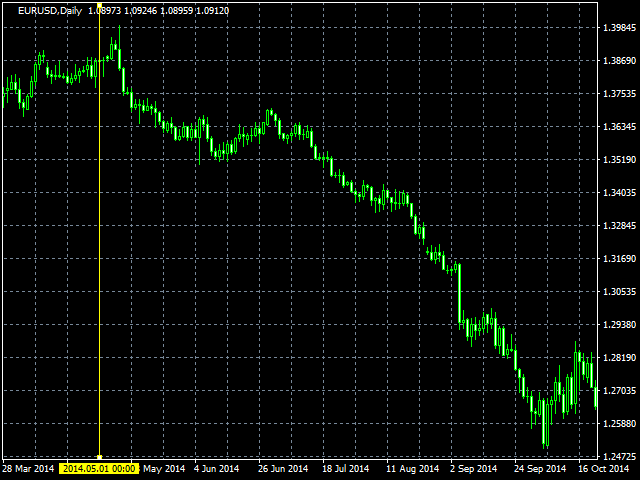Click the yellow vertical line at 2014.05.01
This screenshot has height=480, width=640.
point(99,229)
